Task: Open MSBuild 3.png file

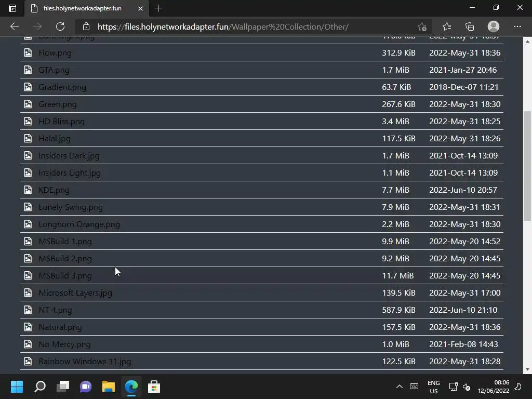Action: click(x=65, y=275)
